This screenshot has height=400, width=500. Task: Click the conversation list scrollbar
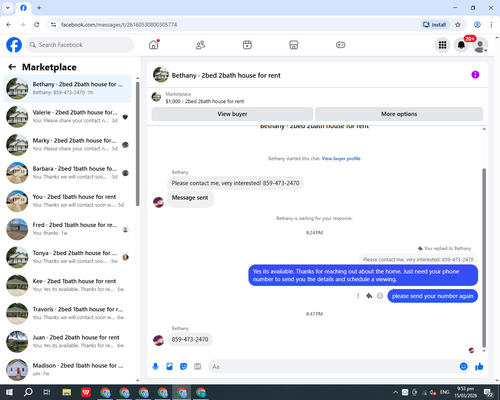click(137, 143)
